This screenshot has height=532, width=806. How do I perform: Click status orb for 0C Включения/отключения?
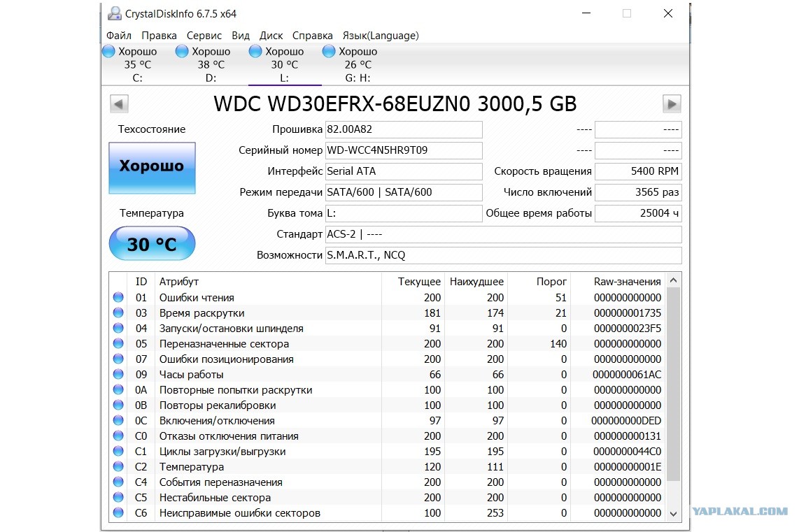(118, 421)
